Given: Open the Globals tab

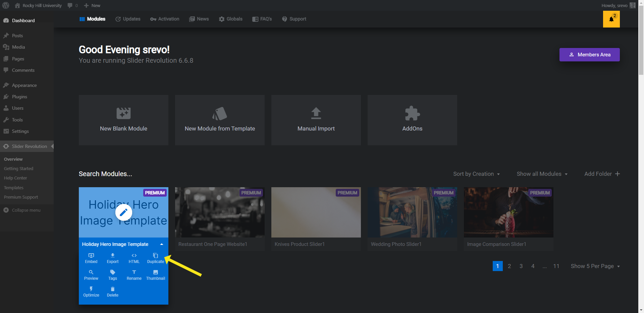Looking at the screenshot, I should [230, 19].
